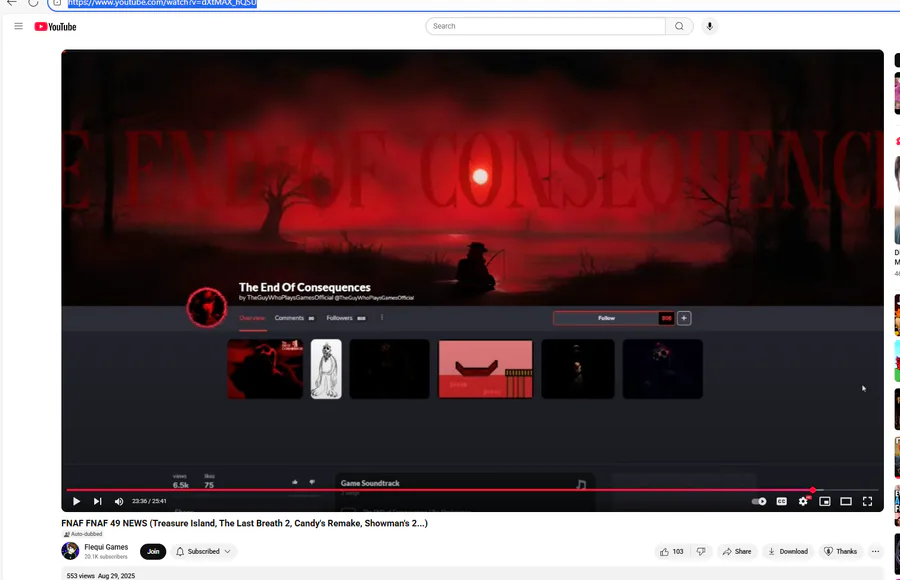Click into the YouTube search field
This screenshot has height=580, width=900.
point(545,26)
